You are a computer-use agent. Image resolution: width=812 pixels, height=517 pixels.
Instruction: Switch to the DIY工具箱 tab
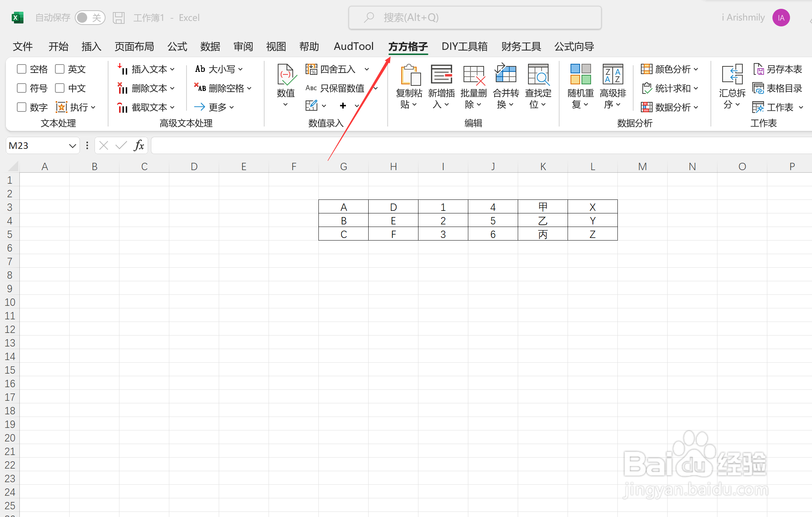465,47
